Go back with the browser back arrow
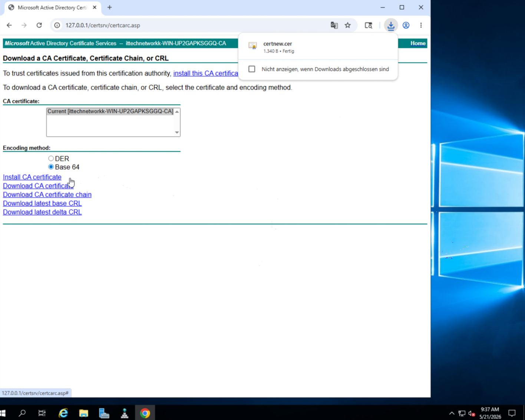 [x=9, y=25]
